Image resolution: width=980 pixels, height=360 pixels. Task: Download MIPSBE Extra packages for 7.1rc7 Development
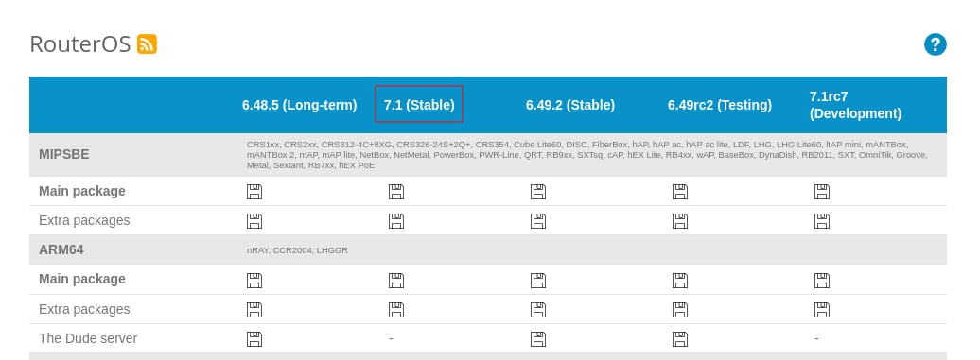click(x=822, y=221)
